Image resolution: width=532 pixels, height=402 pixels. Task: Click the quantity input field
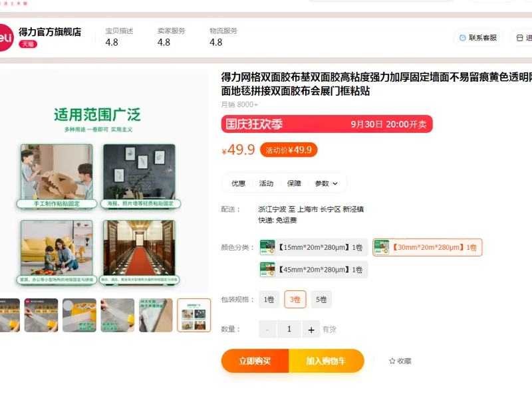click(x=289, y=330)
